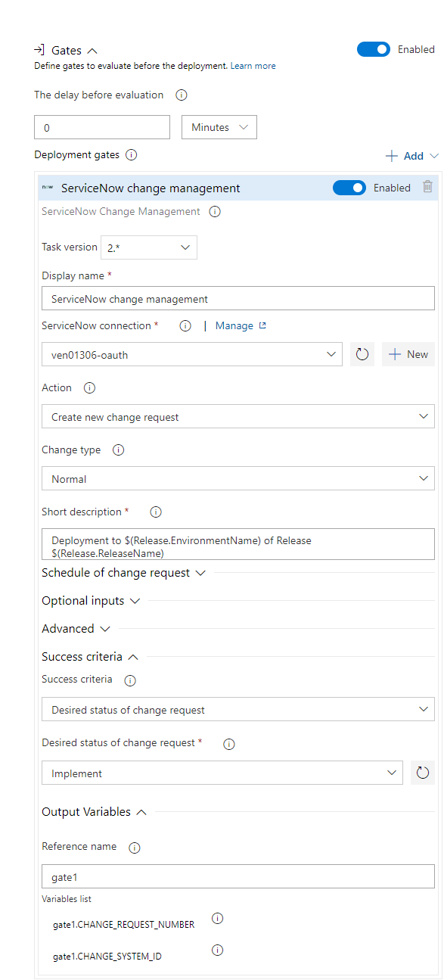Toggle the Gates Enabled switch
Screen dimensions: 444x980
[x=374, y=49]
